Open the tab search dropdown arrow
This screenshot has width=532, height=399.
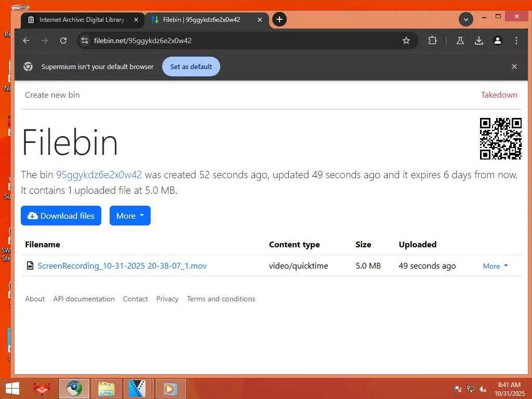pos(466,20)
